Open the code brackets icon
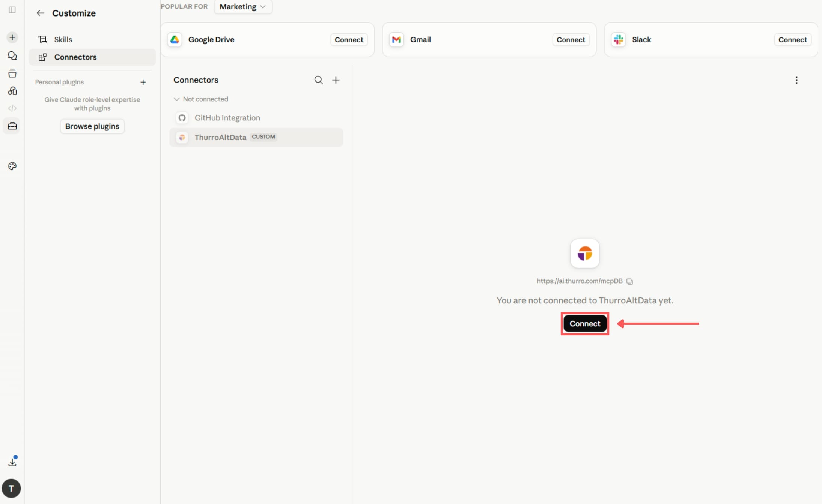Screen dimensions: 822x504 12,108
